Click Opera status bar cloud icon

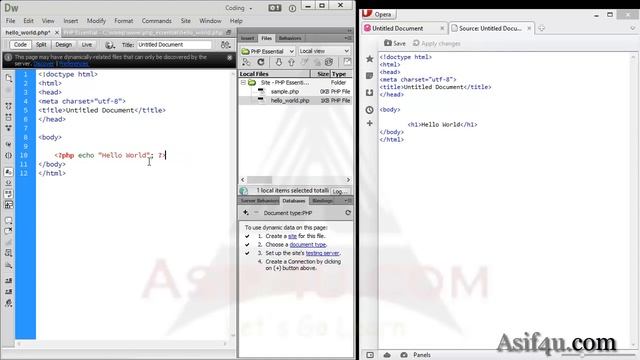pyautogui.click(x=387, y=355)
